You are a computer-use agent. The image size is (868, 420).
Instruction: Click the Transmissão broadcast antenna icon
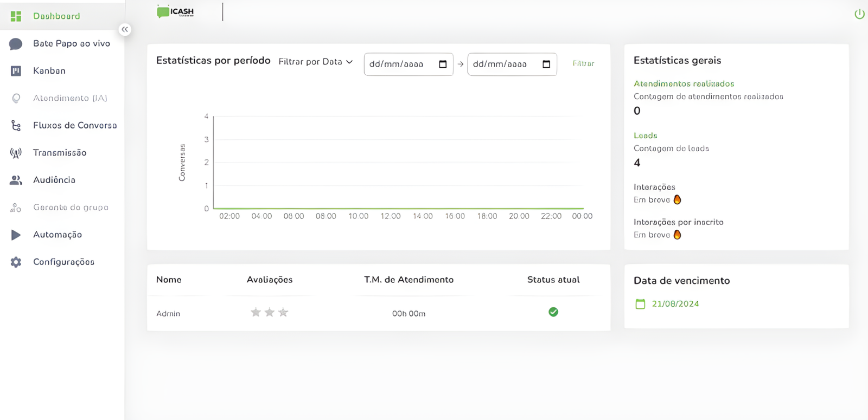click(16, 153)
